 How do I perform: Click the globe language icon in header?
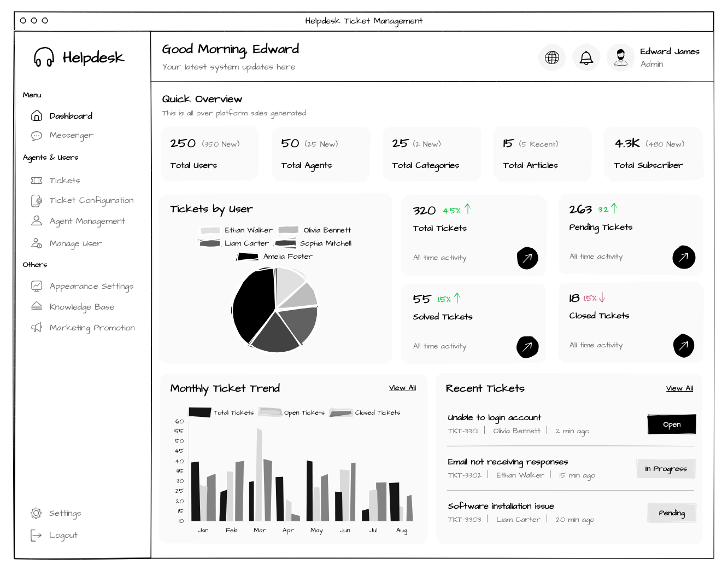click(552, 57)
